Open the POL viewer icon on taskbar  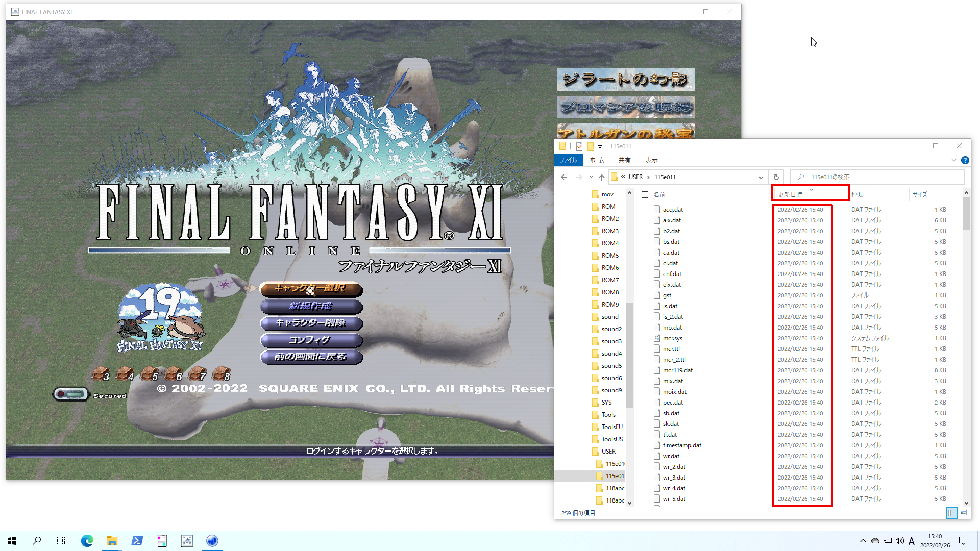pos(187,541)
